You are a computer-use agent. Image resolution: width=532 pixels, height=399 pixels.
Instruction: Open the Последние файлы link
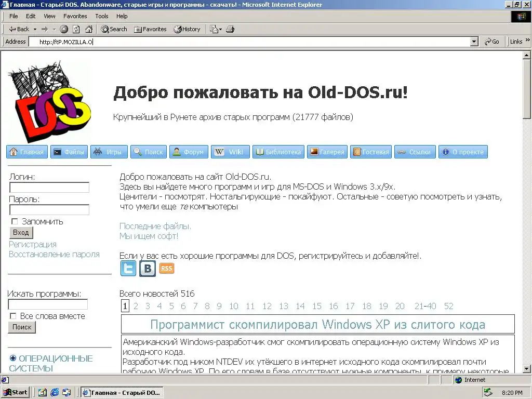point(155,226)
